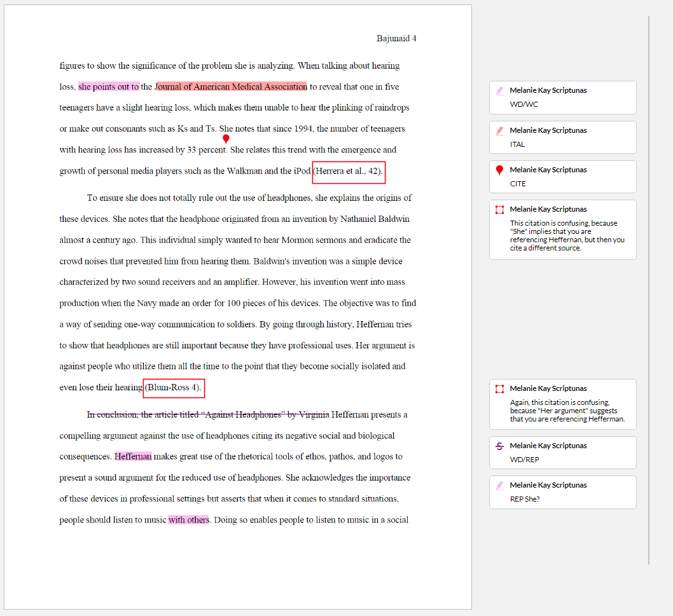Click the vertical scrollbar on the right
673x616 pixels.
649,290
